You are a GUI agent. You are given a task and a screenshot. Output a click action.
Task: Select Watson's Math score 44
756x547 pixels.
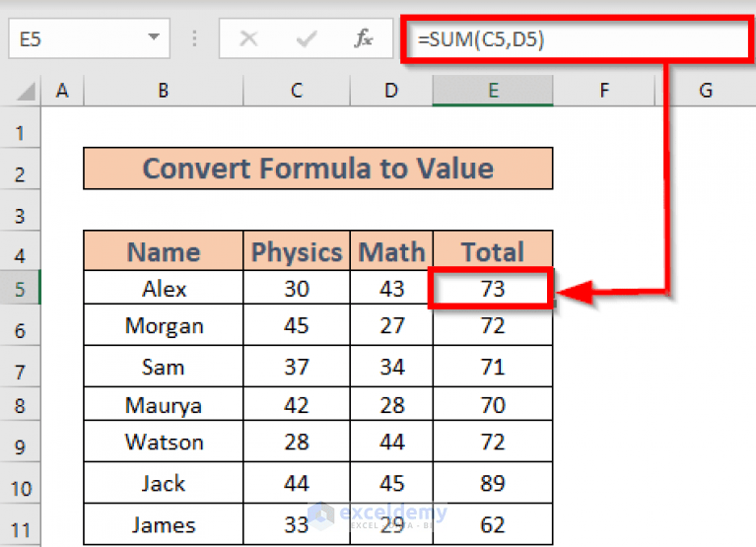pyautogui.click(x=391, y=442)
